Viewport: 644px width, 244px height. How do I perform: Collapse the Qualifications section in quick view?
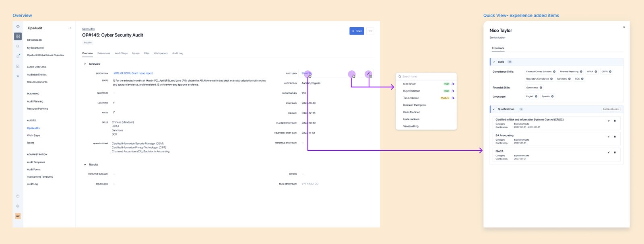pyautogui.click(x=494, y=109)
